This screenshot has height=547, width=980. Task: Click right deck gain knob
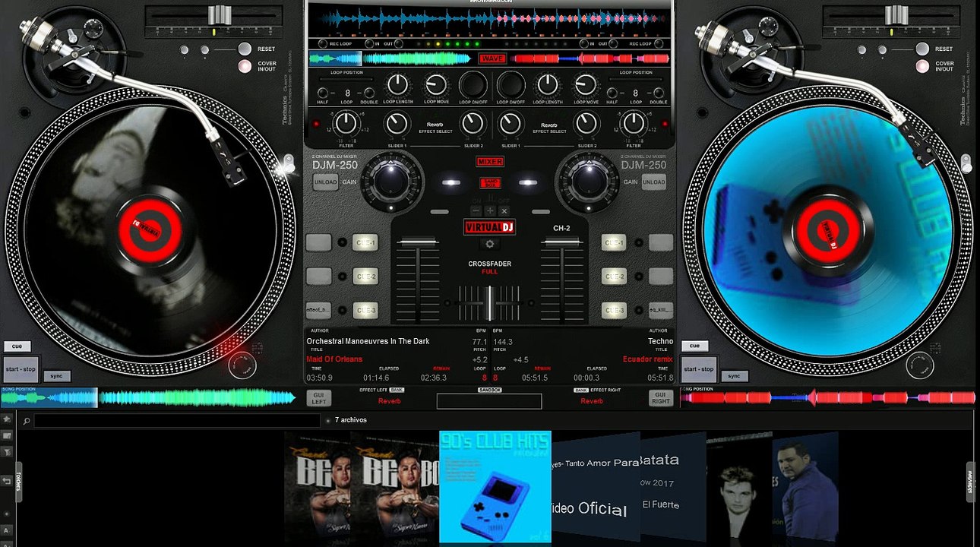tap(588, 181)
